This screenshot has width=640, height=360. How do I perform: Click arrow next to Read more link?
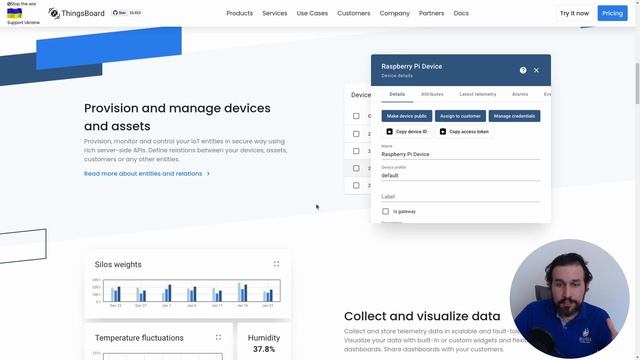coord(208,173)
